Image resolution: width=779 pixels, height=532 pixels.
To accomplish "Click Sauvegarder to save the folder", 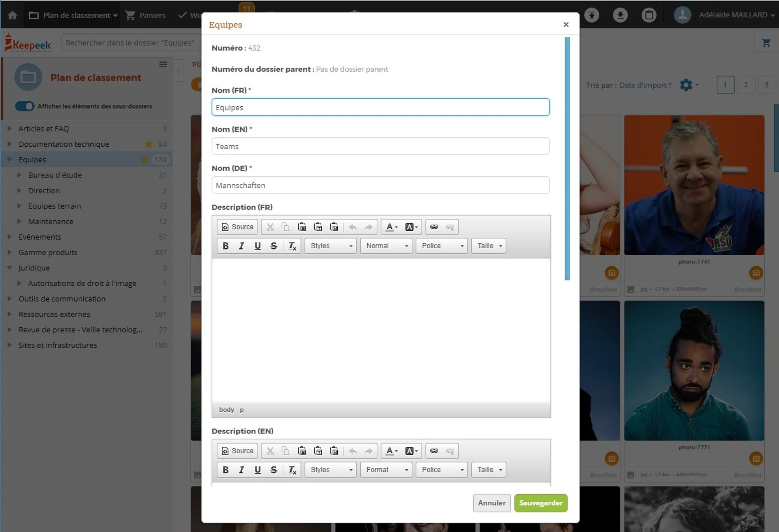I will 541,503.
